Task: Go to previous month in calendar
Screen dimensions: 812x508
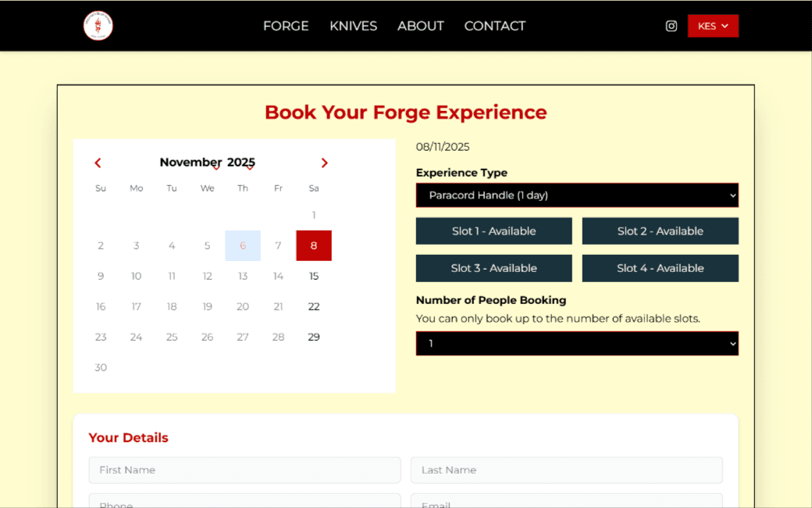Action: pyautogui.click(x=98, y=163)
